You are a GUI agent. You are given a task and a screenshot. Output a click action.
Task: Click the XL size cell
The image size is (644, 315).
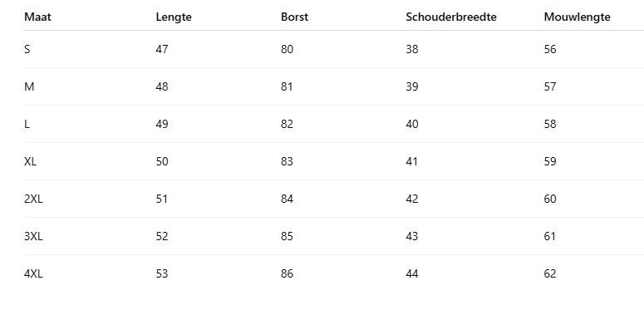31,161
